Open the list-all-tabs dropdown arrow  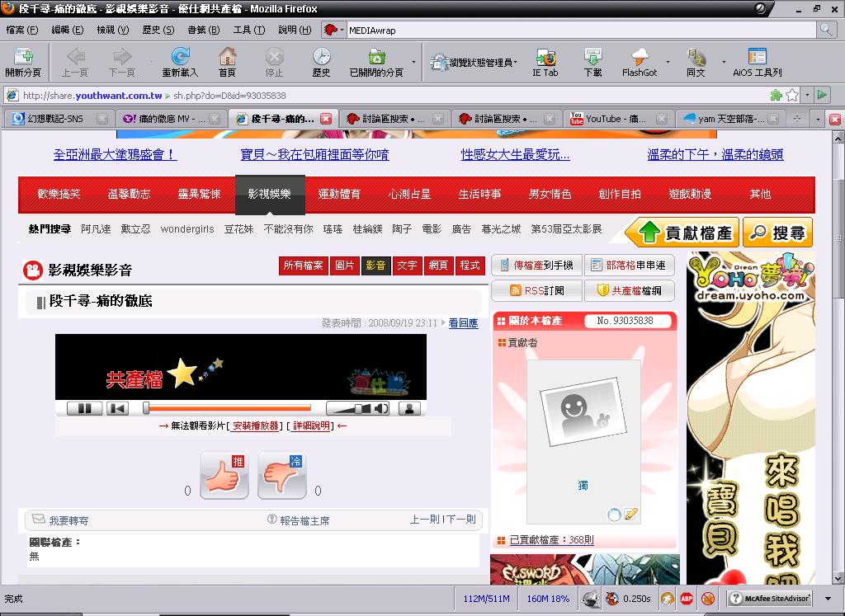[x=818, y=119]
